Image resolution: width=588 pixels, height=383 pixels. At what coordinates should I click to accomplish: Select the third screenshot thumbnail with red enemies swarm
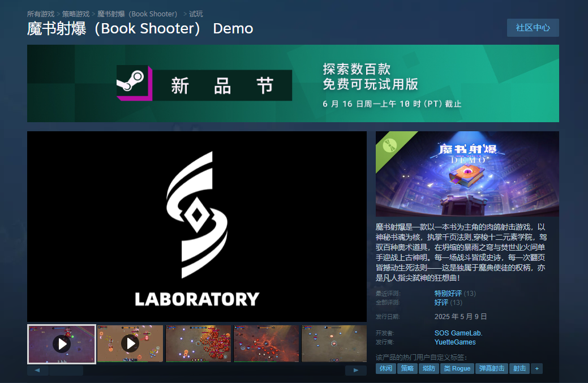(x=199, y=343)
